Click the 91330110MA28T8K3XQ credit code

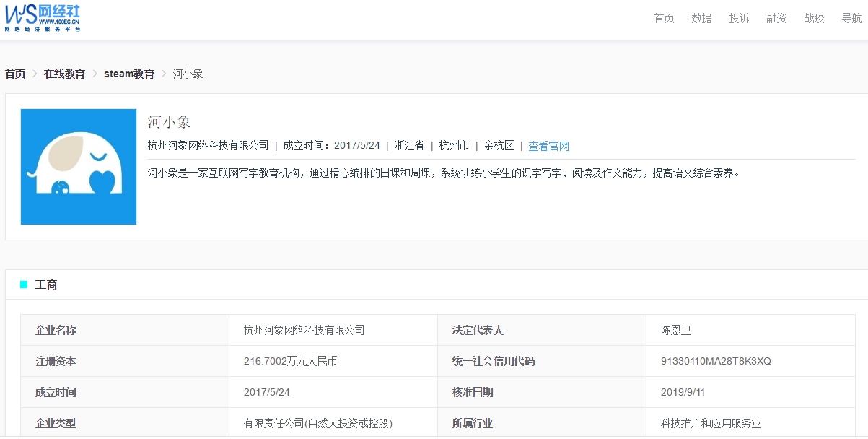coord(716,361)
